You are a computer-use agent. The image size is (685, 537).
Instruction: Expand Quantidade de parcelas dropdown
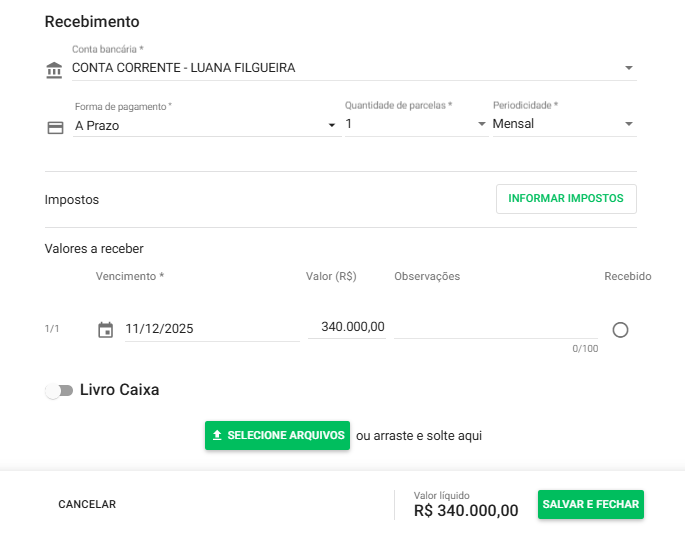(x=481, y=124)
